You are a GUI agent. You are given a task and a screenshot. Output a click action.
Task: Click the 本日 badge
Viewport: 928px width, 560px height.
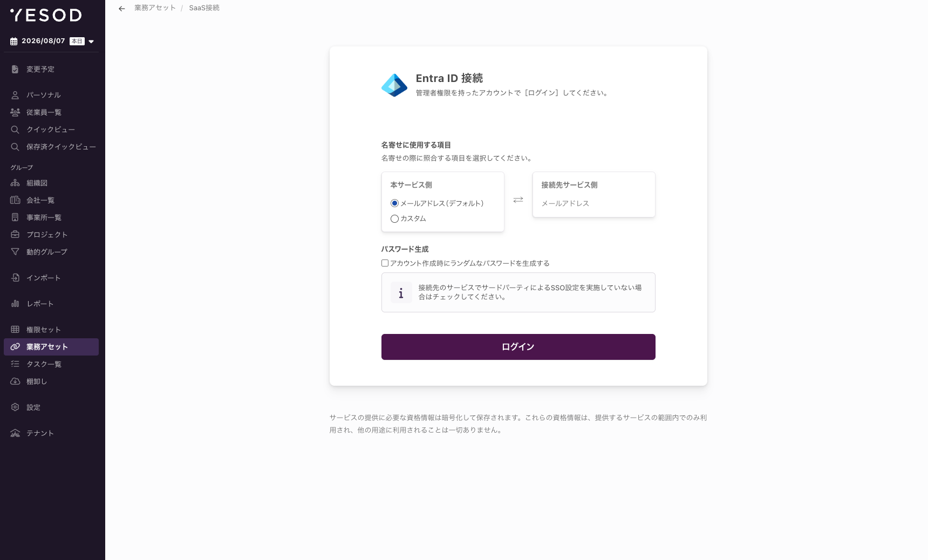click(x=77, y=42)
